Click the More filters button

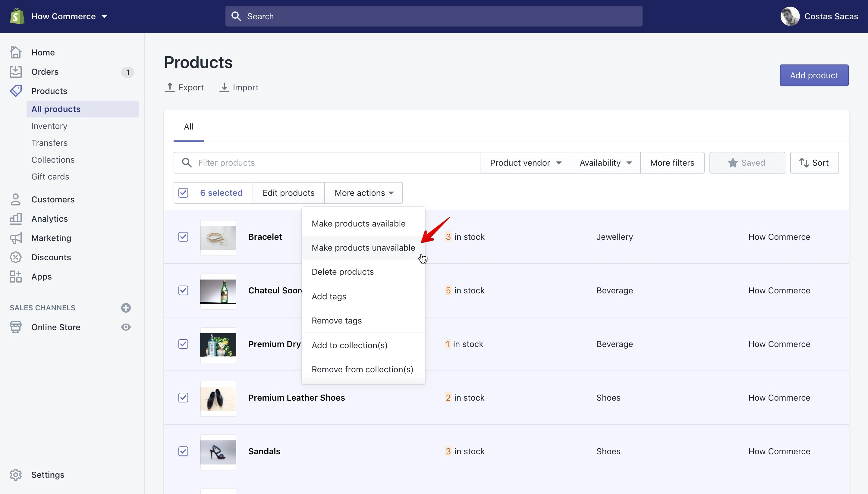pyautogui.click(x=672, y=163)
